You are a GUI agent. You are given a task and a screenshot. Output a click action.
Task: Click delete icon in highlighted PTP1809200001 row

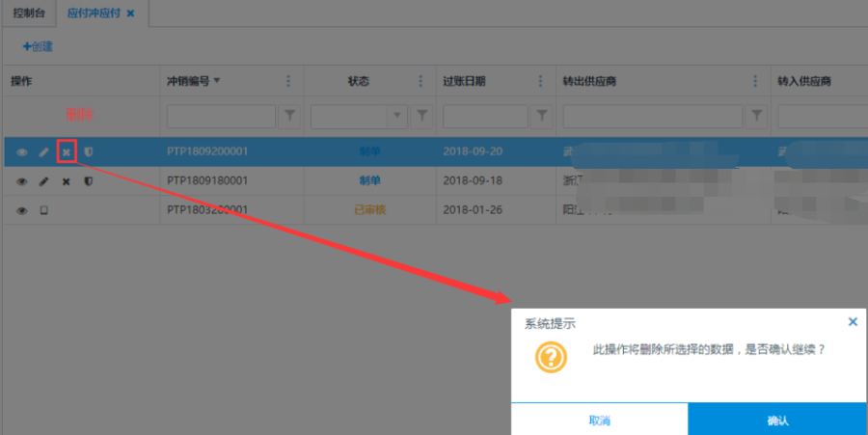pos(66,151)
